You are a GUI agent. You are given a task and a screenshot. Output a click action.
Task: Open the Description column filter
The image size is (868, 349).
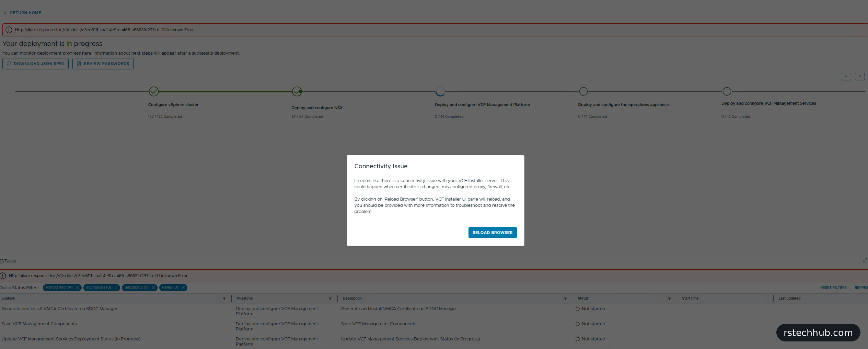click(x=565, y=299)
